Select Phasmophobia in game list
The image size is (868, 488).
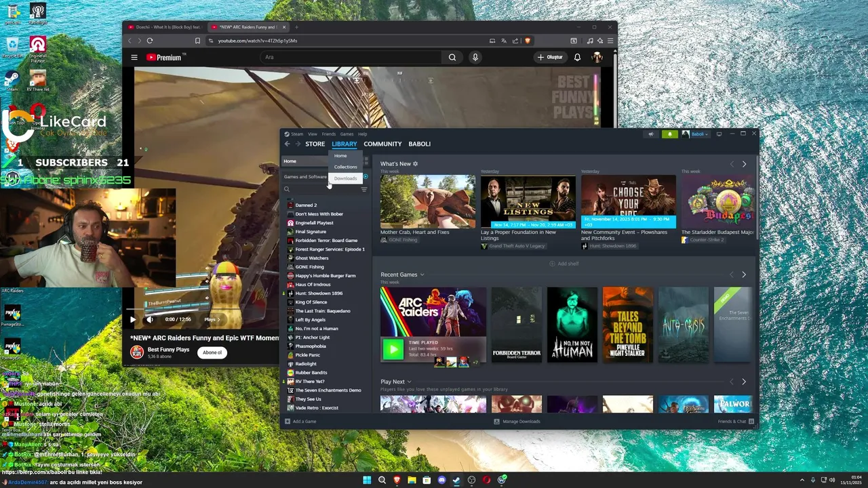[x=311, y=346]
